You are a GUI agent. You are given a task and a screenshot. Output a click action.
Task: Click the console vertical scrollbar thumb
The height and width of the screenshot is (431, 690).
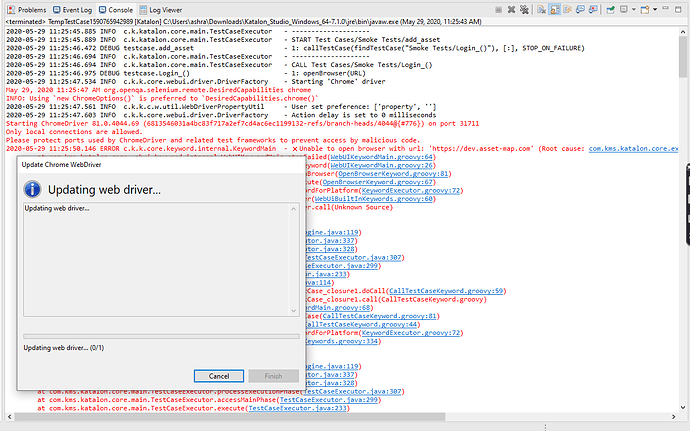pyautogui.click(x=683, y=57)
